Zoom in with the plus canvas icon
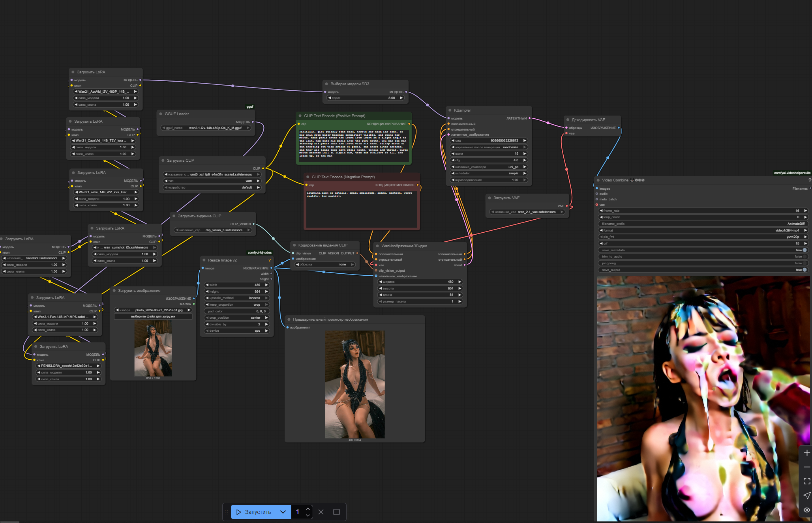The image size is (812, 523). (x=806, y=453)
